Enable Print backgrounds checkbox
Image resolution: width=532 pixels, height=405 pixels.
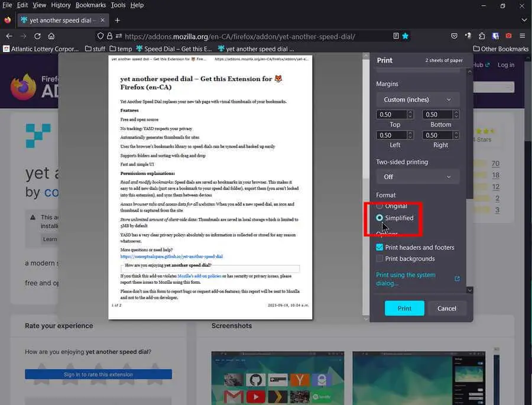[379, 258]
